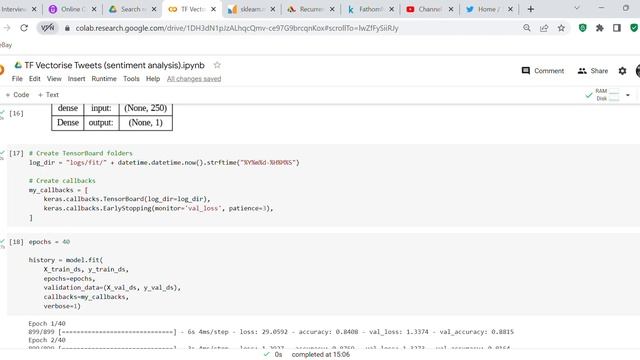Click the lock icon beside the URL
This screenshot has height=360, width=640.
(x=67, y=28)
